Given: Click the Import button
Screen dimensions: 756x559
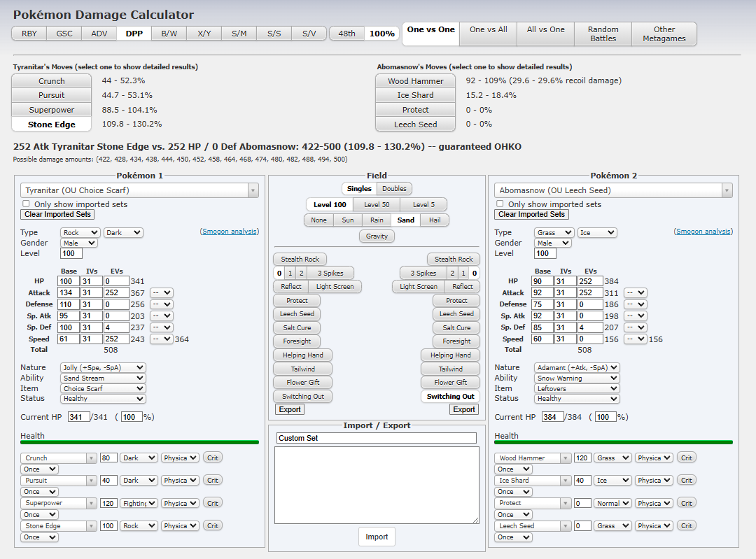Looking at the screenshot, I should click(x=377, y=537).
